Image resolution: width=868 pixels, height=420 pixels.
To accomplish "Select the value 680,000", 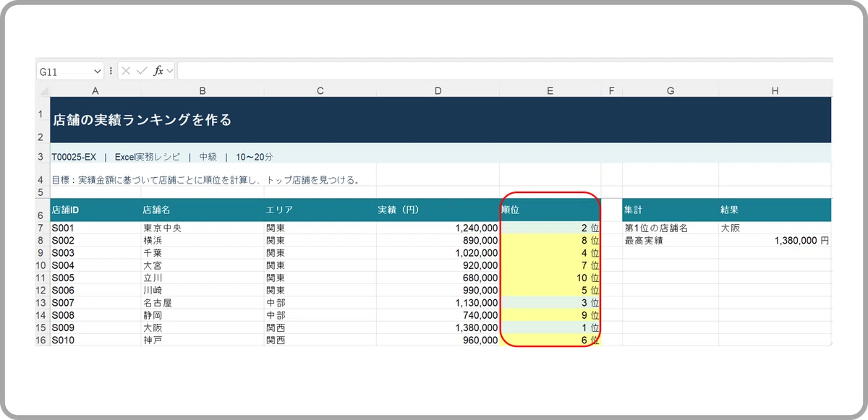I will pyautogui.click(x=438, y=278).
